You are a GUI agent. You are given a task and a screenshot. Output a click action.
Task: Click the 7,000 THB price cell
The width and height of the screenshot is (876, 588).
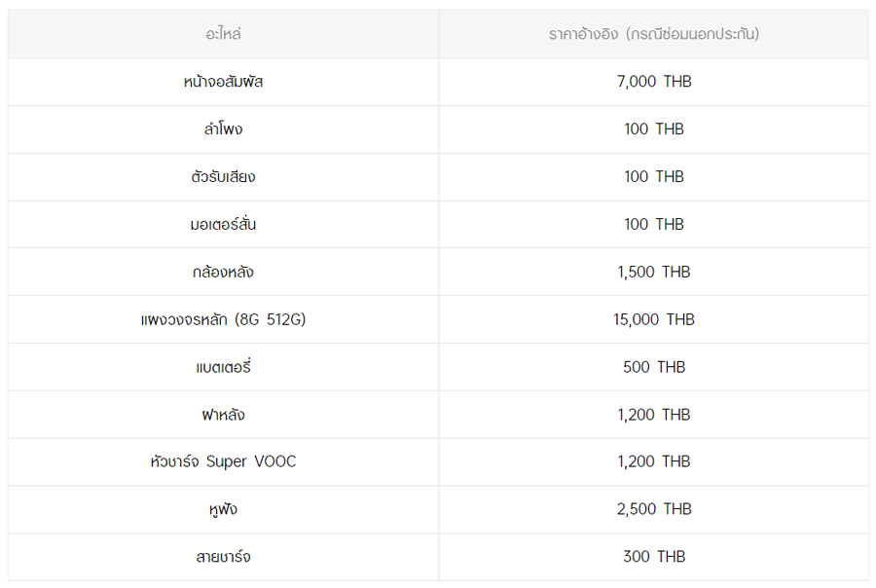[x=653, y=82]
